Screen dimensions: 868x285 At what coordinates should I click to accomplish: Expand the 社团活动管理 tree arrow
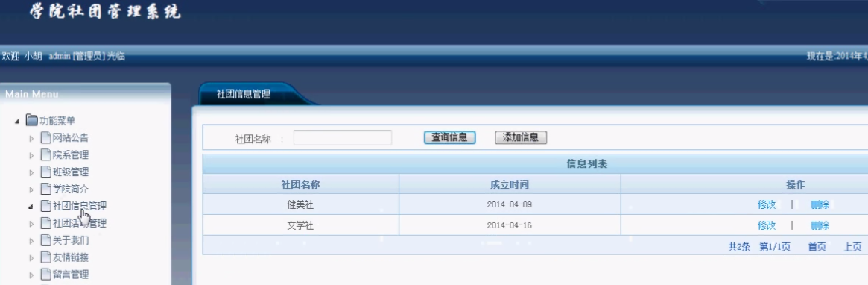(x=31, y=224)
